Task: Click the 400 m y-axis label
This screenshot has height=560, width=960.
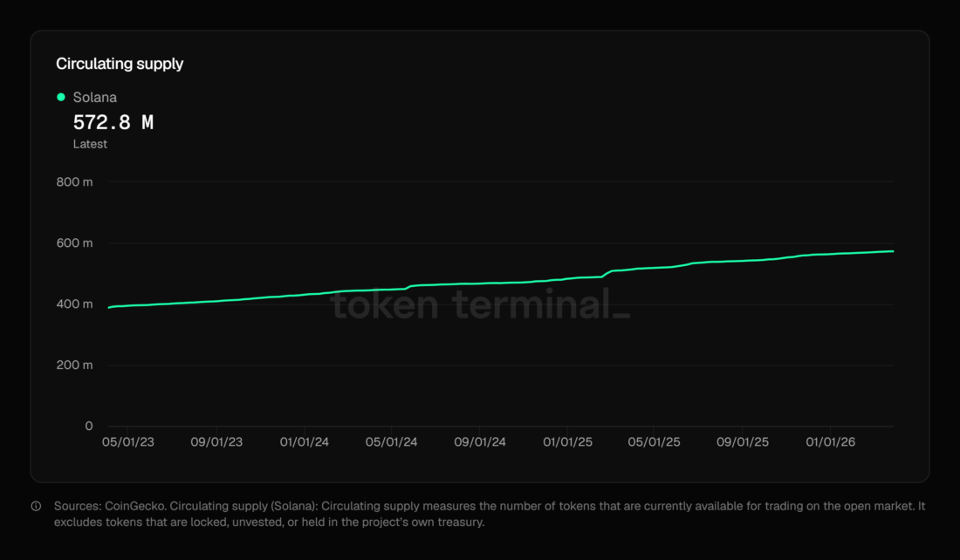Action: pyautogui.click(x=75, y=304)
